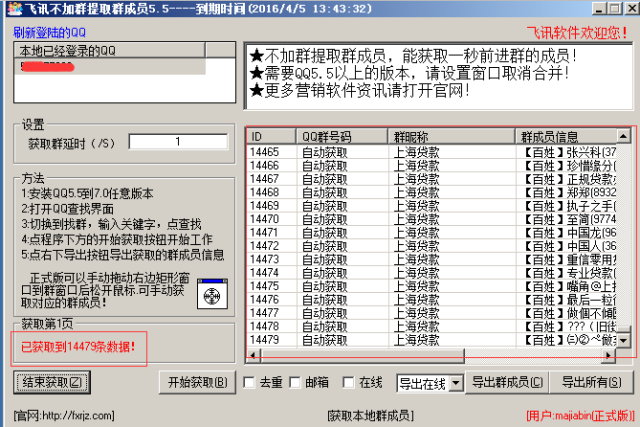Click member info 【百姓】中国龙
The image size is (640, 427).
569,233
